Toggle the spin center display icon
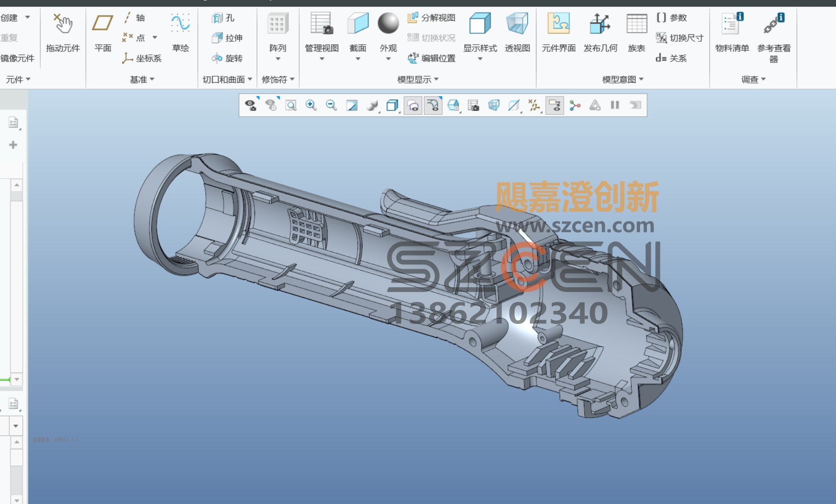This screenshot has width=836, height=504. tap(575, 105)
